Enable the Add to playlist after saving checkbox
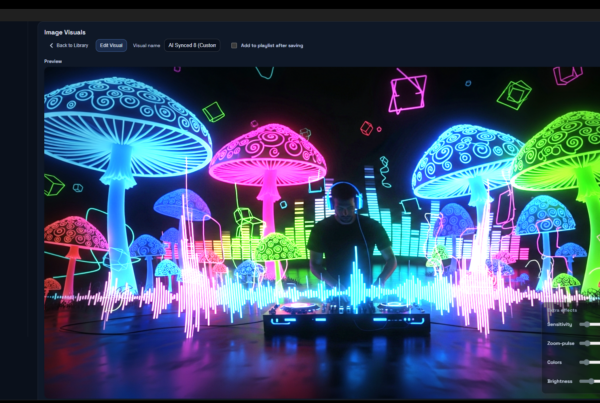600x403 pixels. pyautogui.click(x=234, y=45)
